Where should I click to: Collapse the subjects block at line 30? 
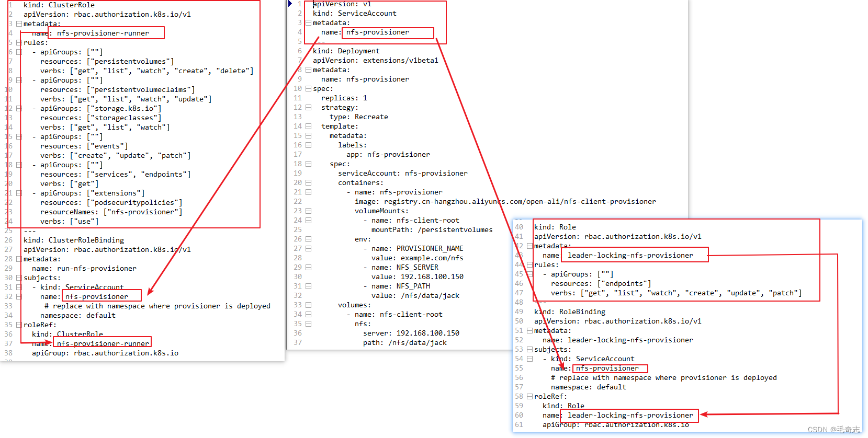click(19, 278)
